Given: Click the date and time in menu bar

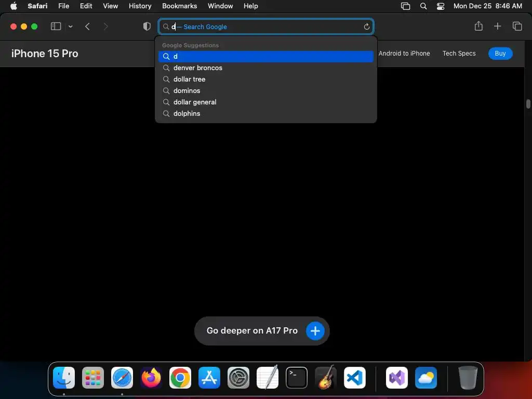Looking at the screenshot, I should coord(487,6).
